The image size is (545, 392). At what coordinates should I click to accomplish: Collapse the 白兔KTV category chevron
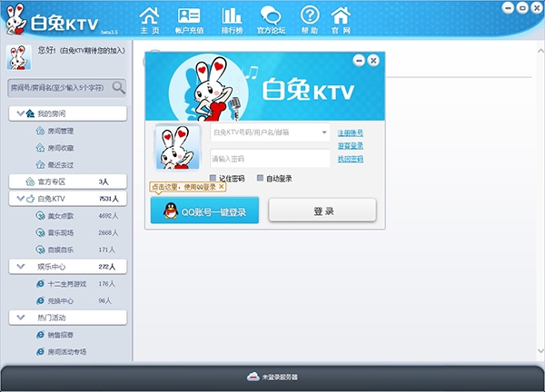click(x=21, y=198)
